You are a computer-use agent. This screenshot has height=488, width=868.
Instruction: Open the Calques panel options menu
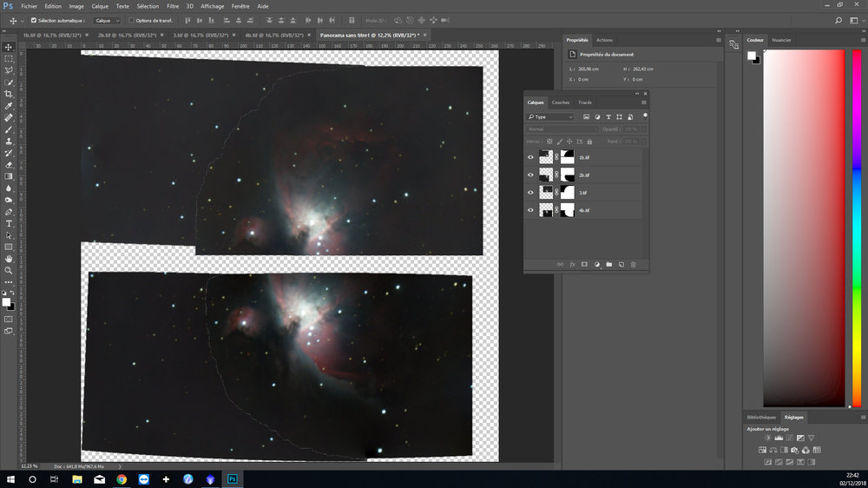tap(644, 102)
